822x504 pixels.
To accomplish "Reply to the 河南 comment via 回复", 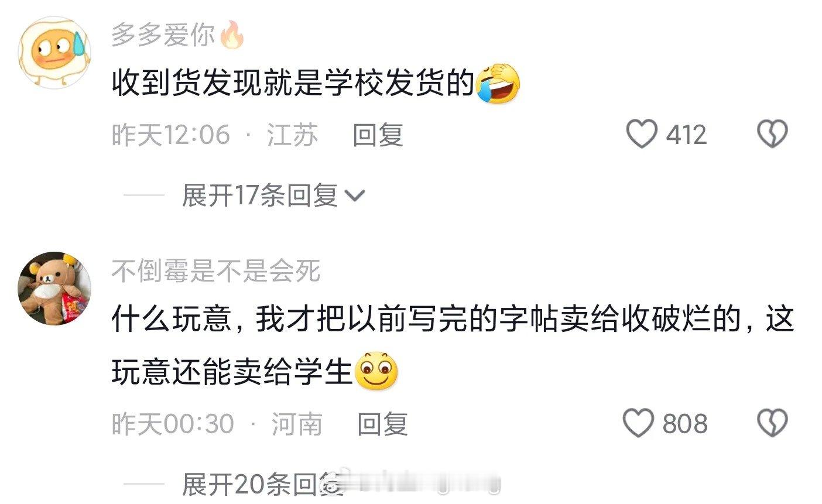I will [382, 423].
